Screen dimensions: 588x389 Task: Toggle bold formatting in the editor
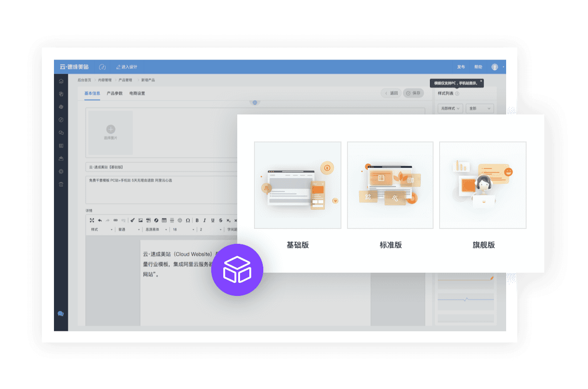click(x=197, y=221)
